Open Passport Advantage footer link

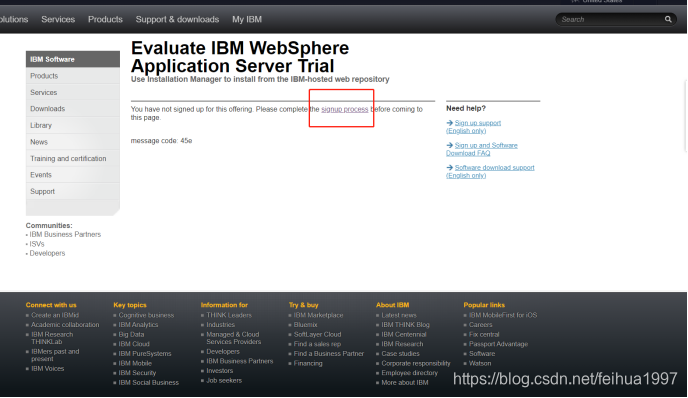pos(498,344)
